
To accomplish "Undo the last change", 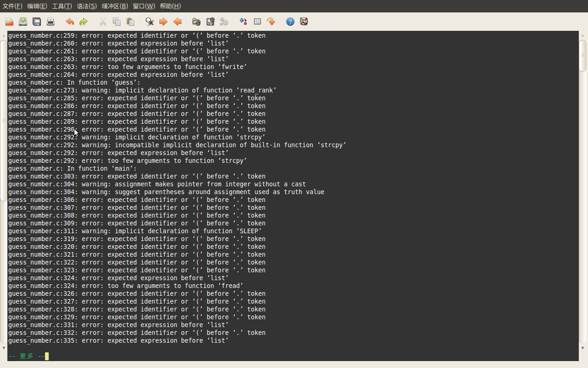I will (x=70, y=22).
